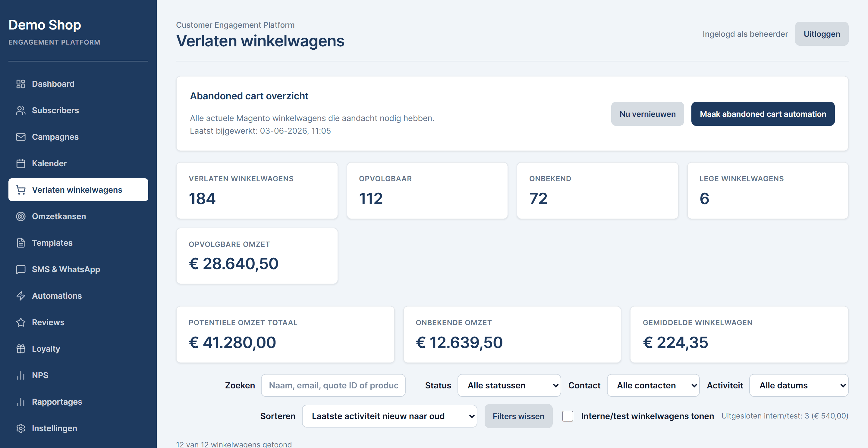This screenshot has width=868, height=448.
Task: Click the Onbekende omzet € 12.639,50 card
Action: tap(512, 334)
